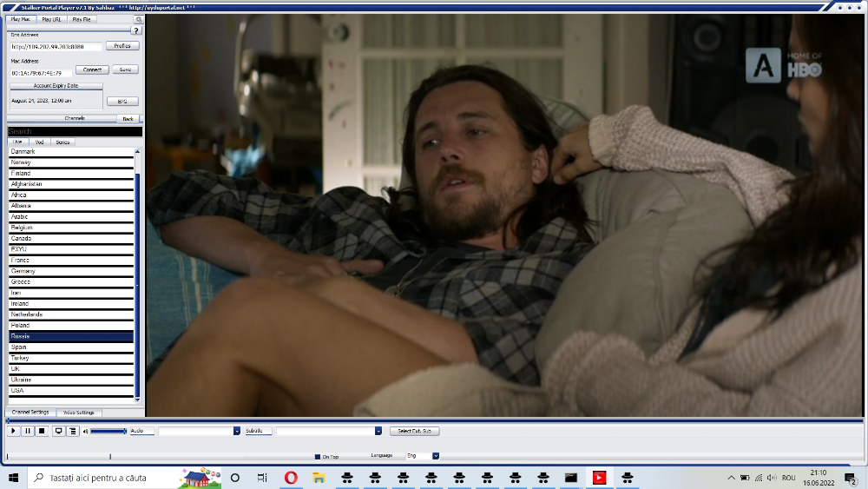Select the Live tab

(17, 142)
